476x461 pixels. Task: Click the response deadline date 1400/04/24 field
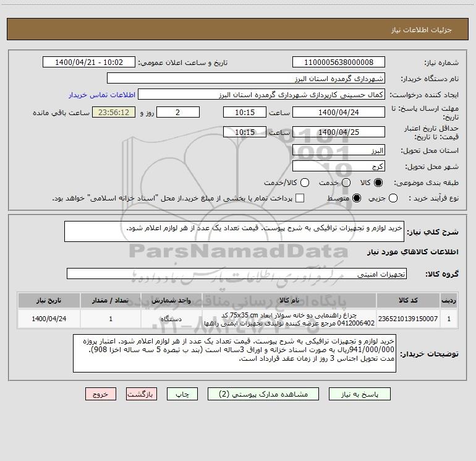click(339, 112)
